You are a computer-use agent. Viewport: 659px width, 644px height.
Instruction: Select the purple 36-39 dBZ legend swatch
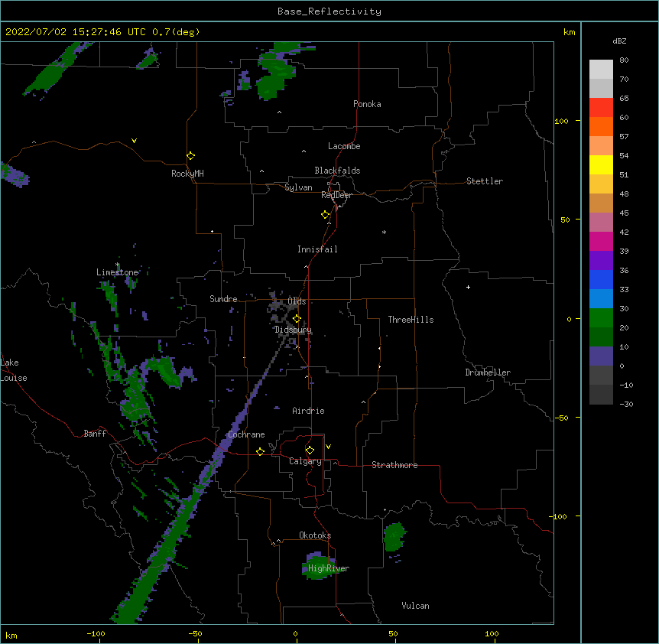[x=601, y=260]
